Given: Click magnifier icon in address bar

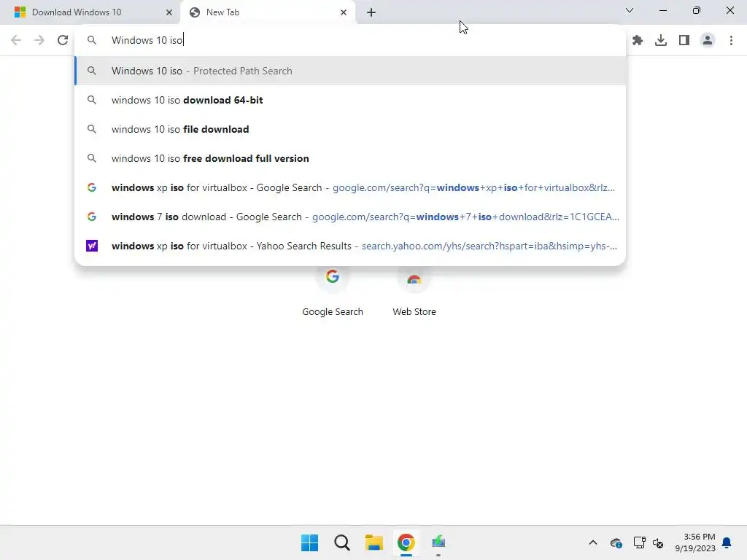Looking at the screenshot, I should coord(91,40).
